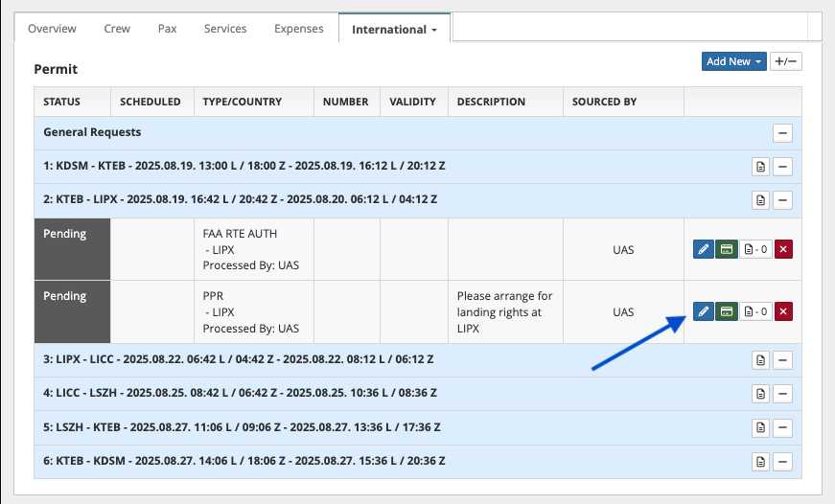The height and width of the screenshot is (504, 835).
Task: Click leg 5 LSZH - KTEB row text
Action: (242, 426)
